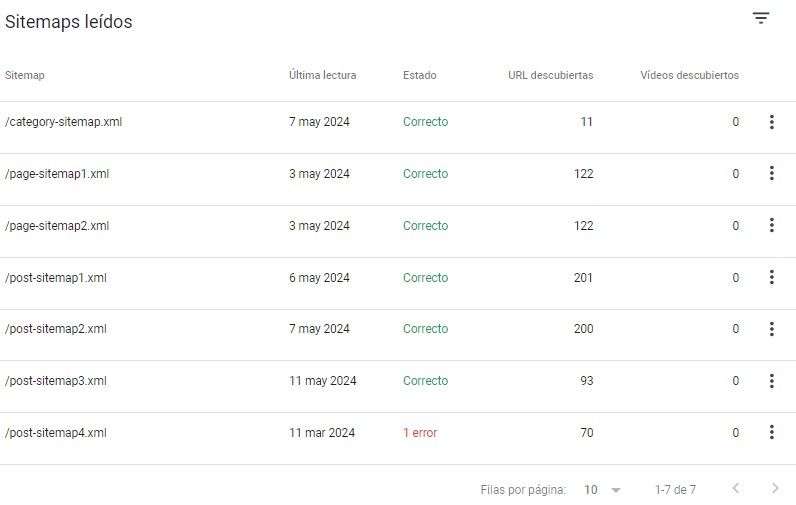Open more options for /post-sitemap4.xml

pyautogui.click(x=772, y=432)
